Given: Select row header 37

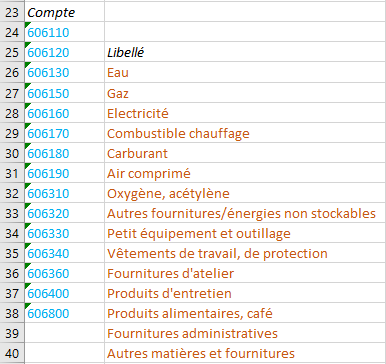Looking at the screenshot, I should (x=12, y=293).
